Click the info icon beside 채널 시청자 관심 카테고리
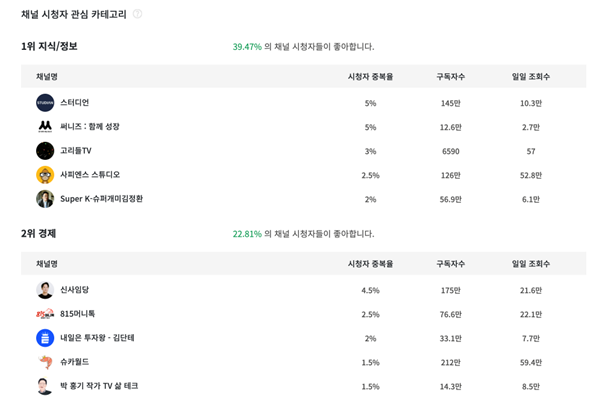This screenshot has width=602, height=405. [137, 14]
